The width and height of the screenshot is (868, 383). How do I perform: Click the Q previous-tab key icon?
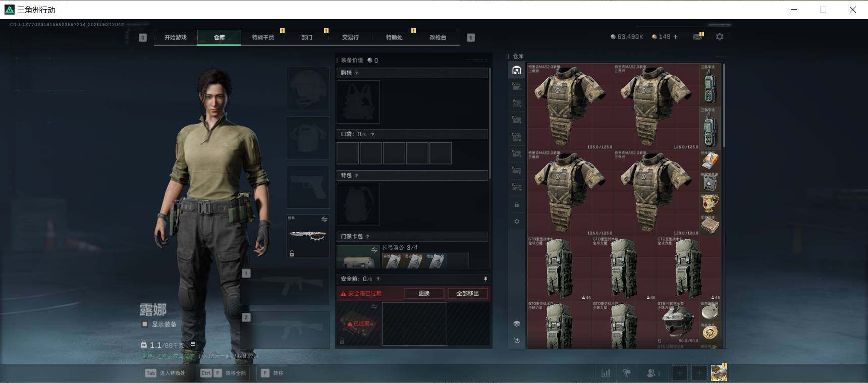tap(143, 37)
